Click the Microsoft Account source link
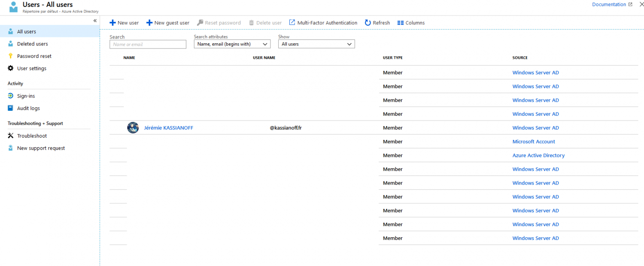This screenshot has width=644, height=266. 534,142
